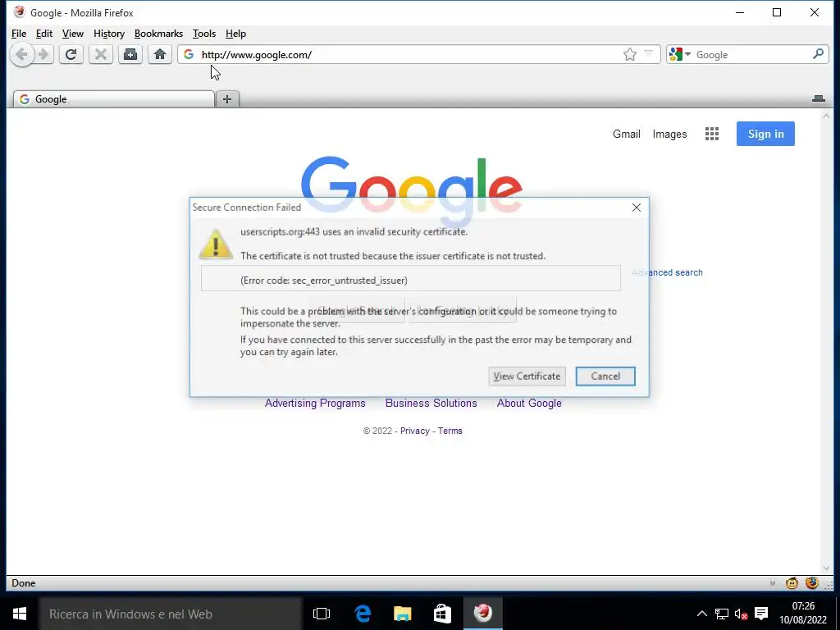Click the Google favicon in the address bar

(189, 55)
